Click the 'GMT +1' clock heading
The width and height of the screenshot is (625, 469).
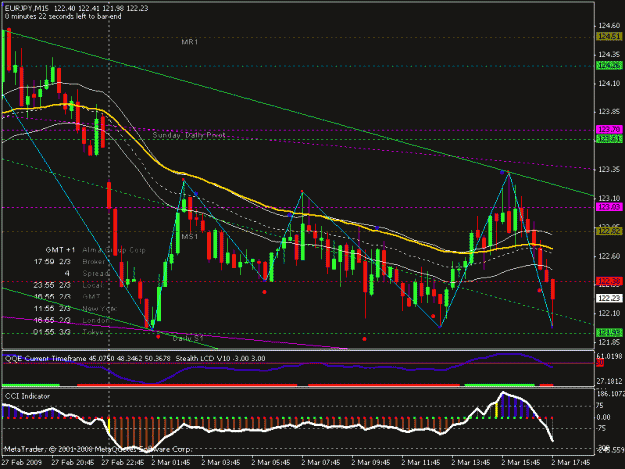click(x=60, y=250)
